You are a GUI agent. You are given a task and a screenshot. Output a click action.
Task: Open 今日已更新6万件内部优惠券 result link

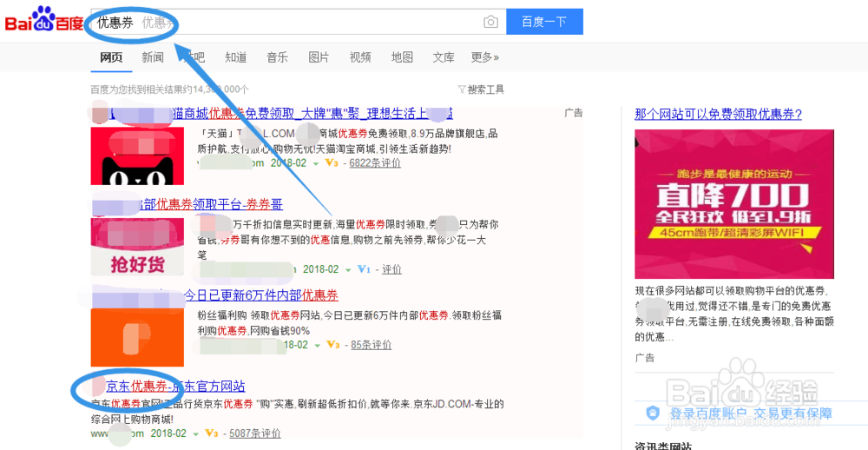[x=260, y=294]
